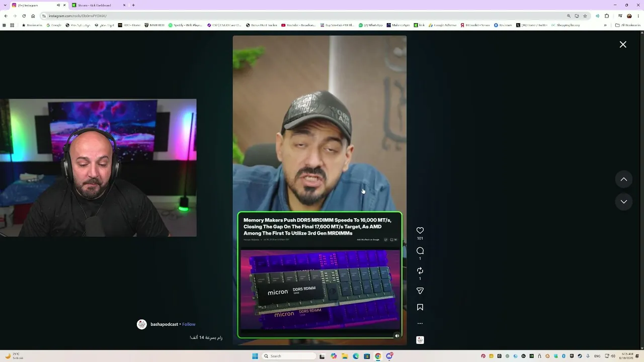Open the Copilot icon on the taskbar

[x=334, y=356]
